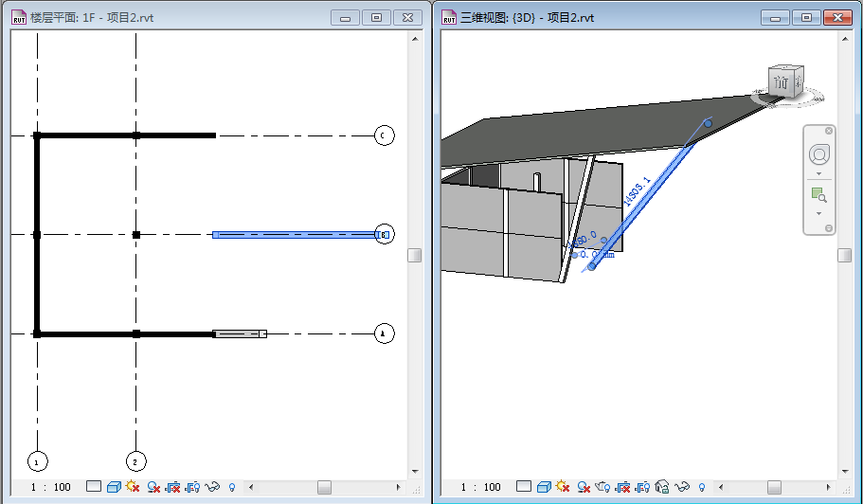Click Lock 3D View house icon
Screen dimensions: 863x504
click(x=662, y=486)
